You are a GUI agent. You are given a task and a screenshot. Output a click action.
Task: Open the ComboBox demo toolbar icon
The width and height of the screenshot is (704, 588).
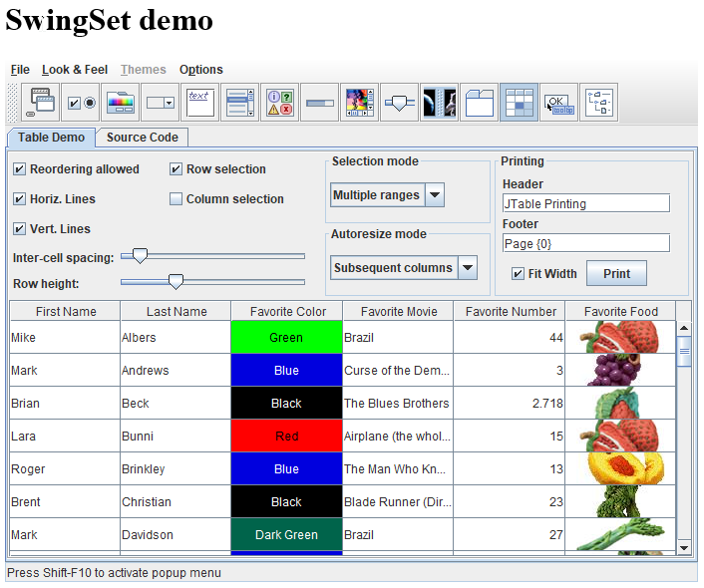coord(161,103)
